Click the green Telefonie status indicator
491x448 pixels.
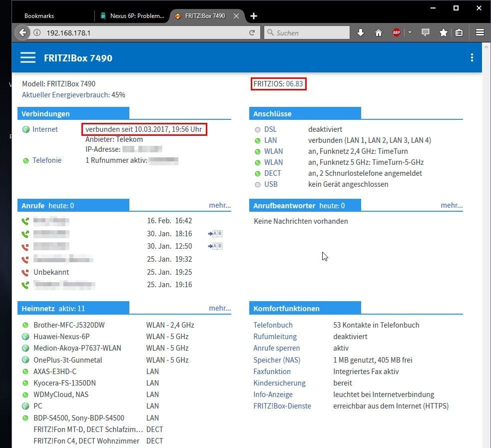pyautogui.click(x=26, y=161)
